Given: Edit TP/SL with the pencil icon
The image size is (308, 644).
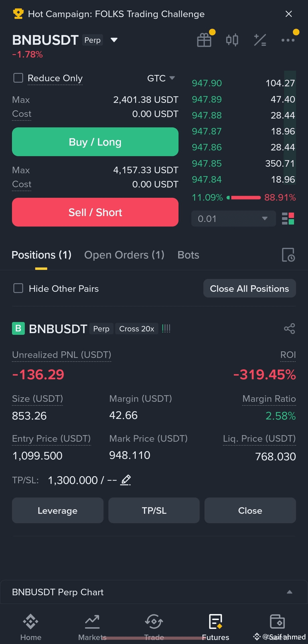Looking at the screenshot, I should pyautogui.click(x=125, y=480).
